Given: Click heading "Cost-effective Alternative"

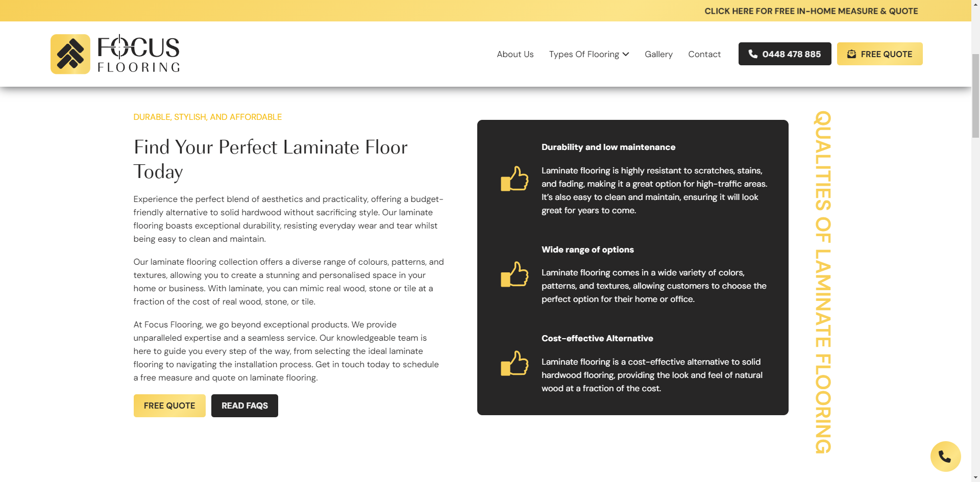Looking at the screenshot, I should point(597,338).
